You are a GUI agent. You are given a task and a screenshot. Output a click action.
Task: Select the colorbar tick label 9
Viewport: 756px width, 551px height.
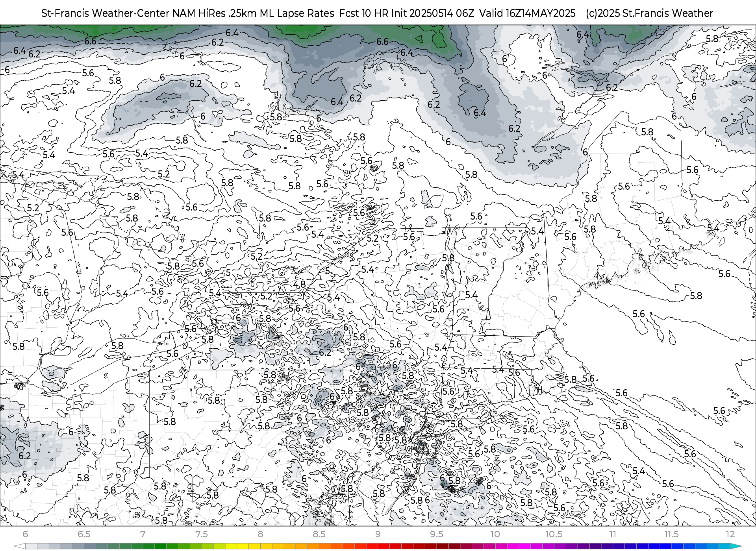point(378,534)
